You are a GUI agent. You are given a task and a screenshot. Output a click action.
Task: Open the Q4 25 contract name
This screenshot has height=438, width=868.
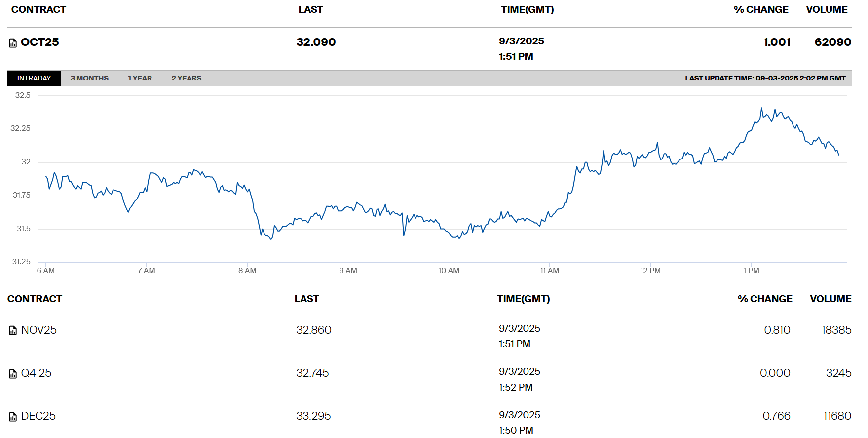[37, 373]
